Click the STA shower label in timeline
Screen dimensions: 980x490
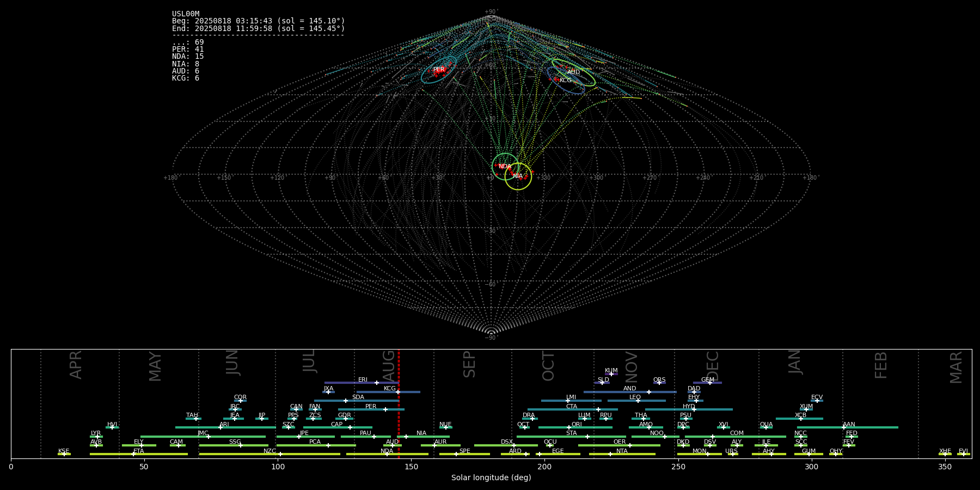pyautogui.click(x=571, y=433)
